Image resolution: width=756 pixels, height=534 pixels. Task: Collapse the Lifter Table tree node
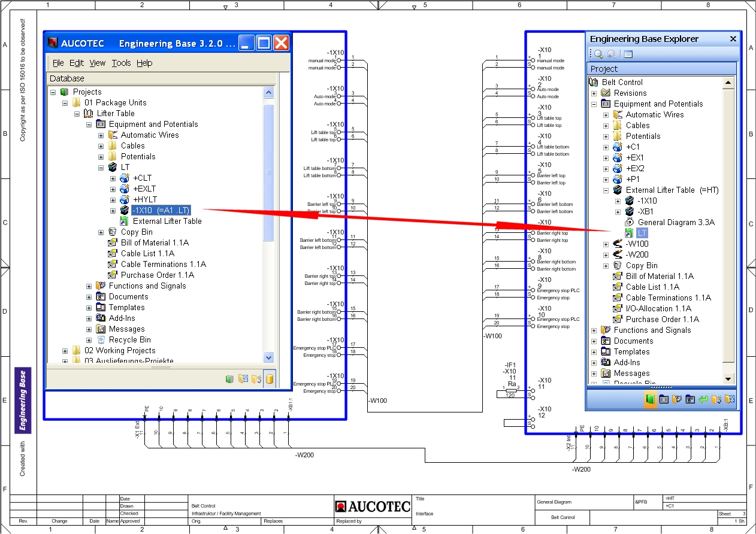coord(77,114)
